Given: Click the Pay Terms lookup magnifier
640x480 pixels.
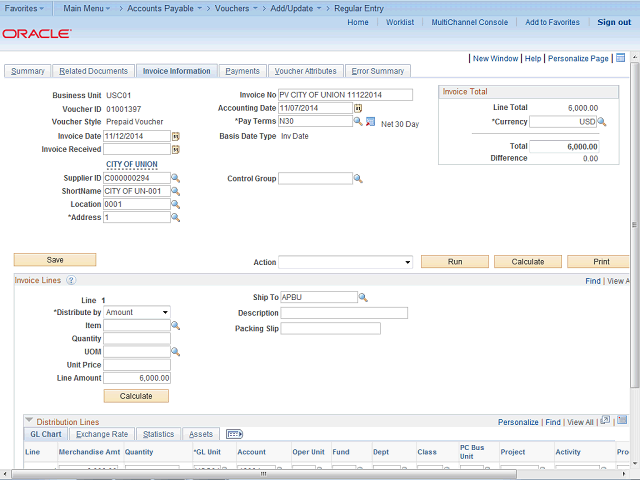Looking at the screenshot, I should tap(359, 122).
